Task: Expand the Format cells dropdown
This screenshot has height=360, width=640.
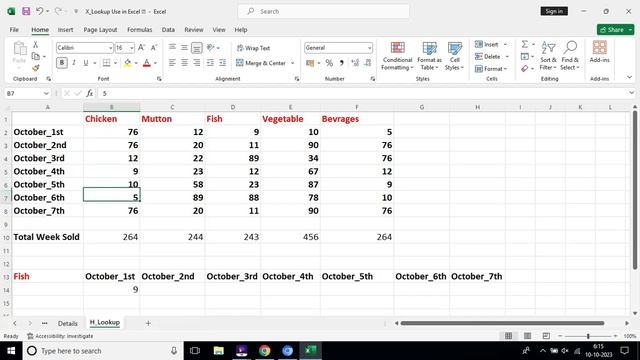Action: click(x=491, y=69)
